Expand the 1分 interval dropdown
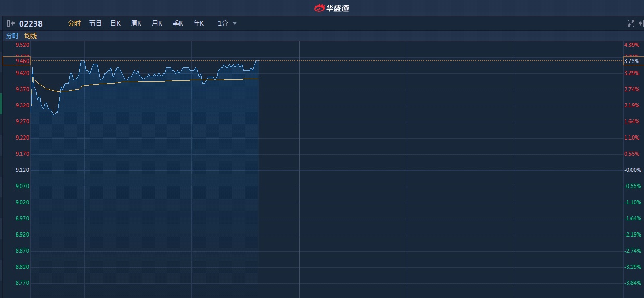This screenshot has height=298, width=644. 227,23
